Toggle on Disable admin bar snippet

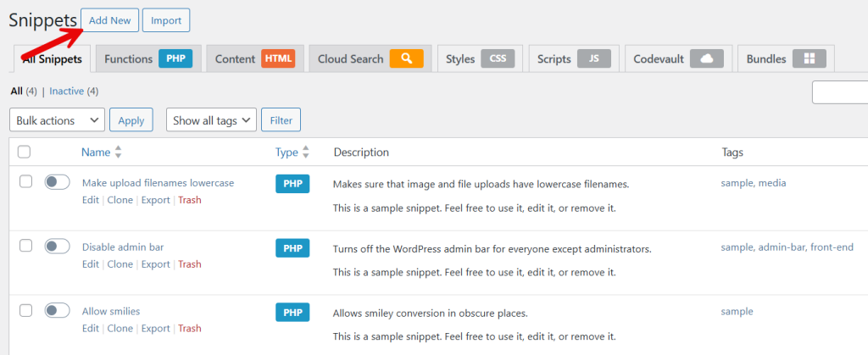point(57,247)
